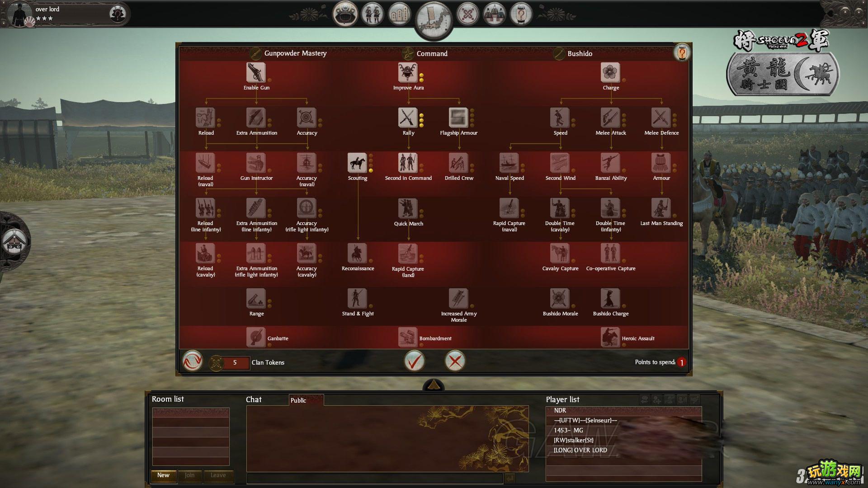Select the Increased Army Morale skill
This screenshot has width=868, height=488.
coord(458,298)
